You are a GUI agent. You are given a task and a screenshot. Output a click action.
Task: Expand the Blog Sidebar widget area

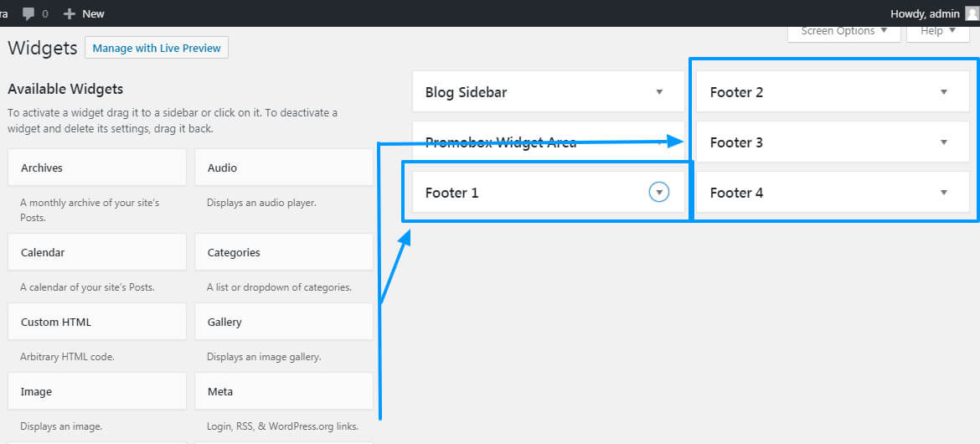(659, 92)
